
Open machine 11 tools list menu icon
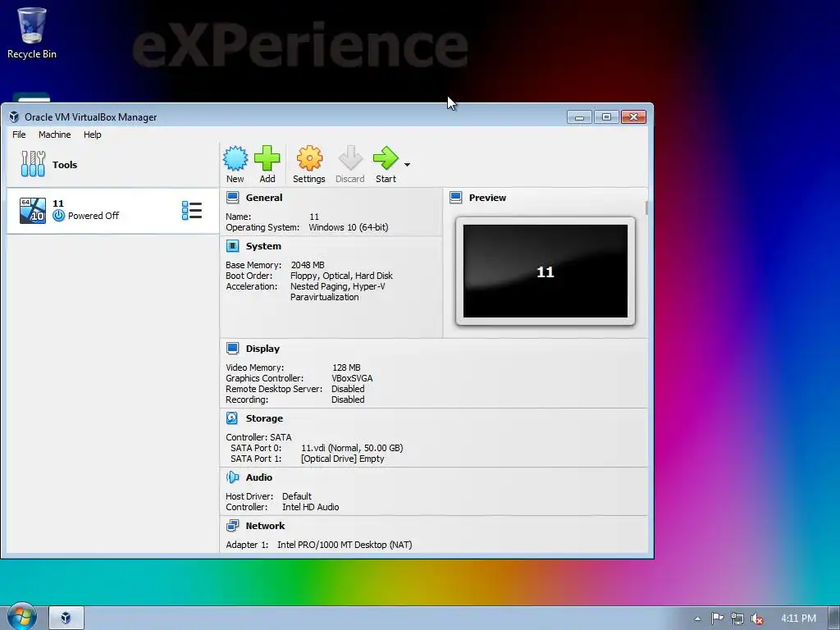pos(192,211)
